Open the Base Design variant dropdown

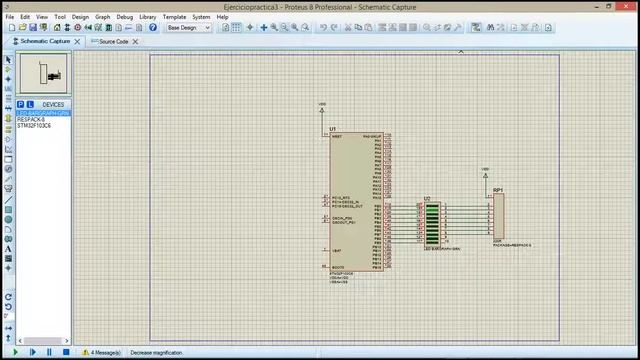click(188, 27)
